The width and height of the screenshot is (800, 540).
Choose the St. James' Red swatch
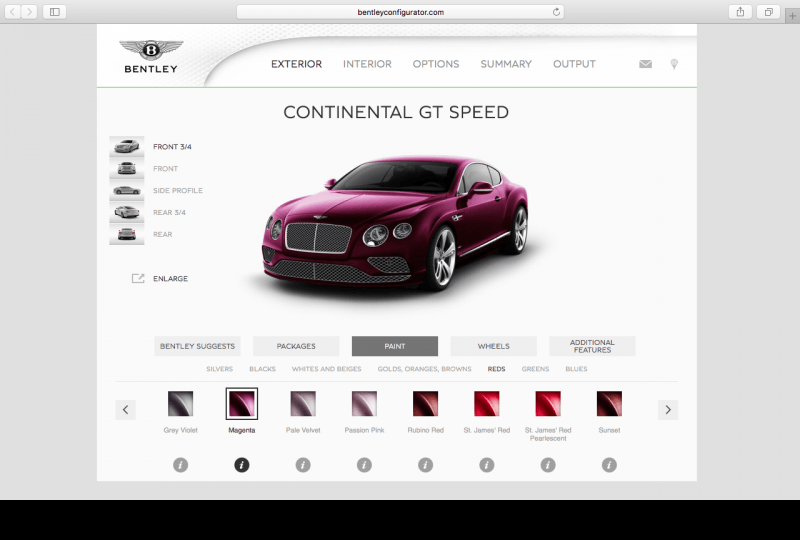[487, 404]
